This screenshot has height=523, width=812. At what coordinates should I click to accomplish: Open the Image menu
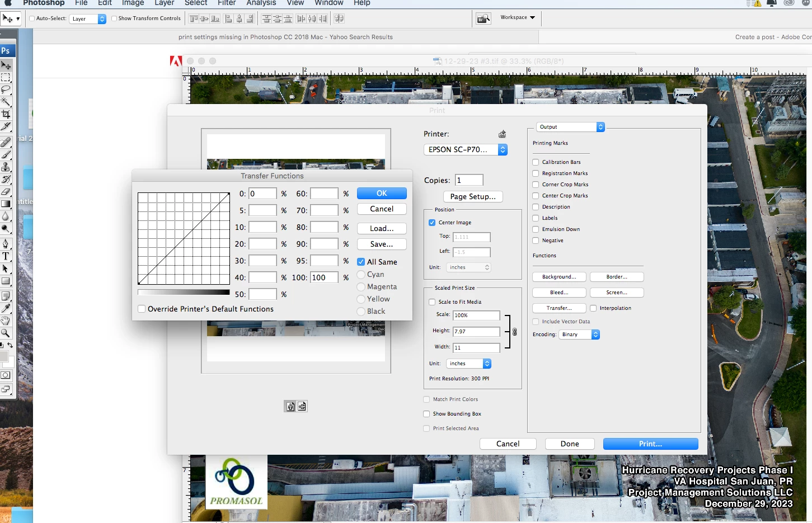pos(133,3)
